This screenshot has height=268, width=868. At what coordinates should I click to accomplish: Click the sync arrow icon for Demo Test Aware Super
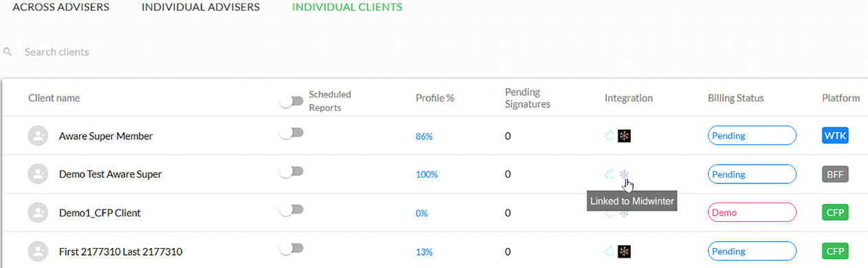pyautogui.click(x=609, y=174)
